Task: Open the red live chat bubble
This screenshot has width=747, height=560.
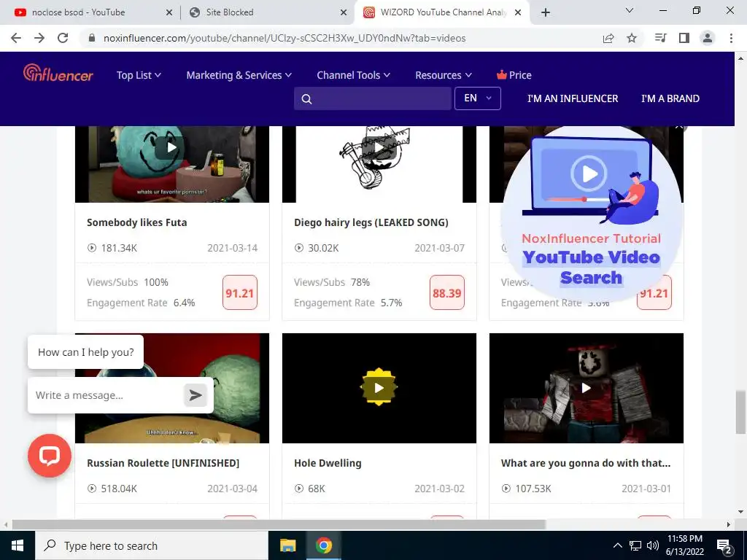Action: coord(50,456)
